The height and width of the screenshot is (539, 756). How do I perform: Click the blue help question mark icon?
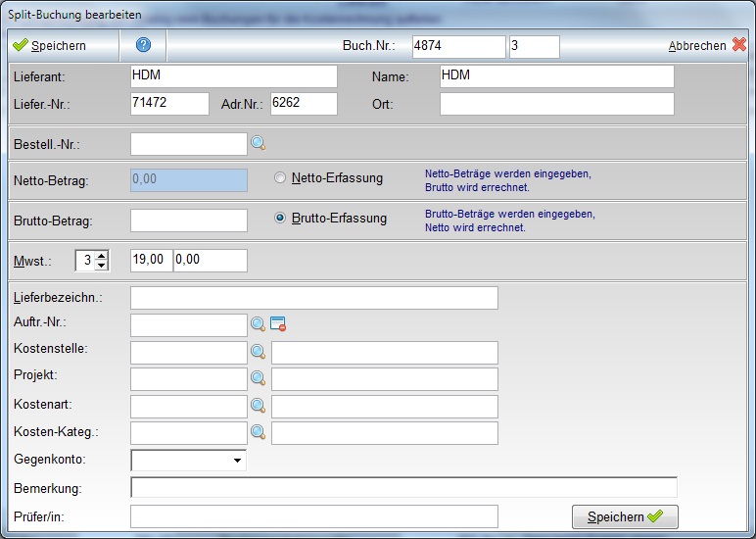coord(143,45)
